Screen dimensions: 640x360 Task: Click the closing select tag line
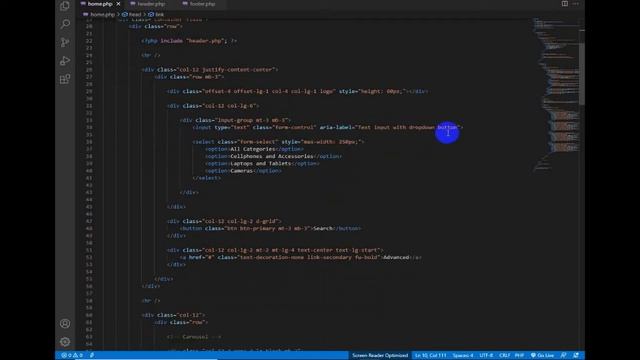(207, 178)
